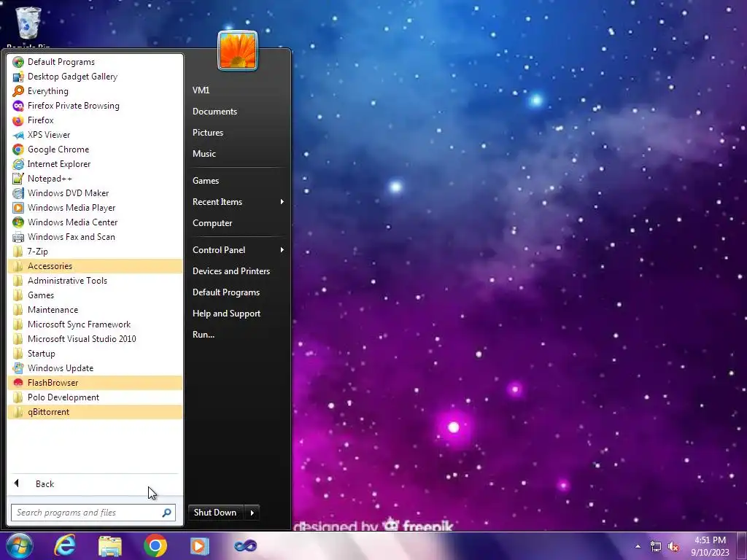Open Computer from the Start menu
Screen dimensions: 747x560
pyautogui.click(x=239, y=223)
